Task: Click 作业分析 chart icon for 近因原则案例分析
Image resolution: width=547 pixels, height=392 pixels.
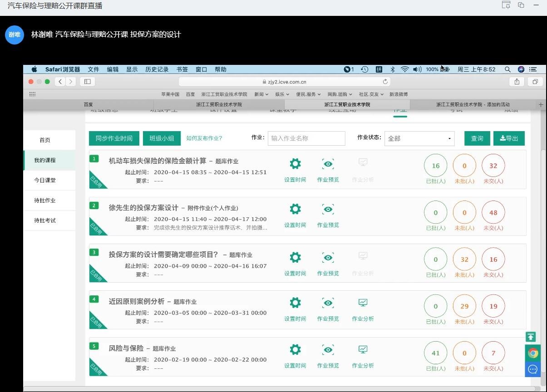Action: coord(363,303)
